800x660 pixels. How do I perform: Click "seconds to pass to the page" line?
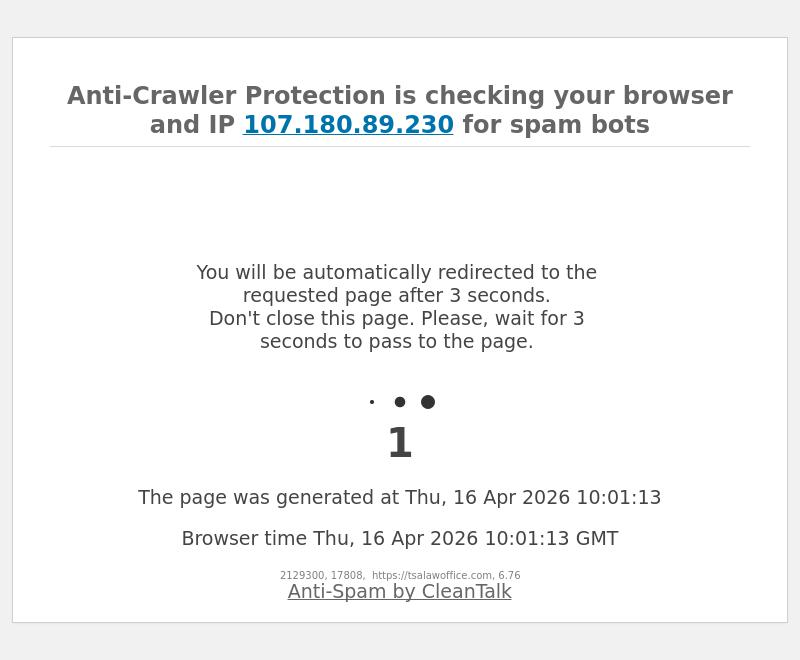[396, 342]
